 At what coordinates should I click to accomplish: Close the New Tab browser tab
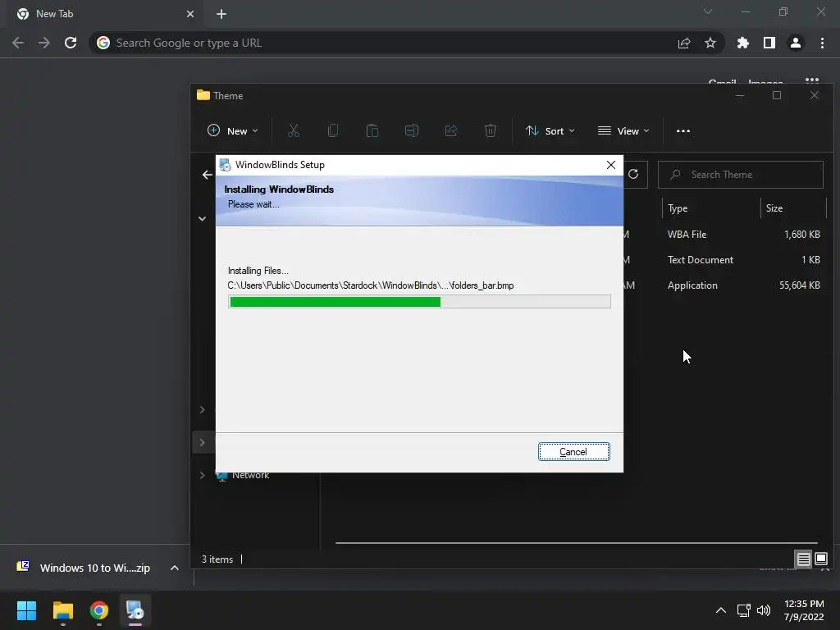[190, 14]
